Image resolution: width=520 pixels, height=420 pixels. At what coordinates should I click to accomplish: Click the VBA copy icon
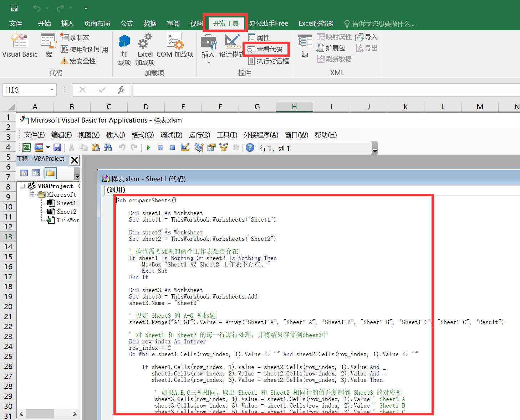[x=83, y=147]
